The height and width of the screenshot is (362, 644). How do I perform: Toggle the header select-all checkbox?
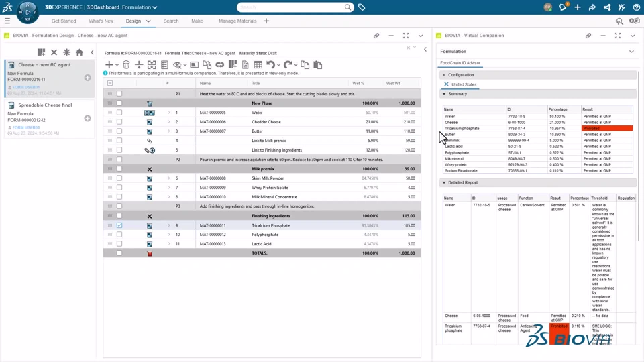click(x=110, y=83)
